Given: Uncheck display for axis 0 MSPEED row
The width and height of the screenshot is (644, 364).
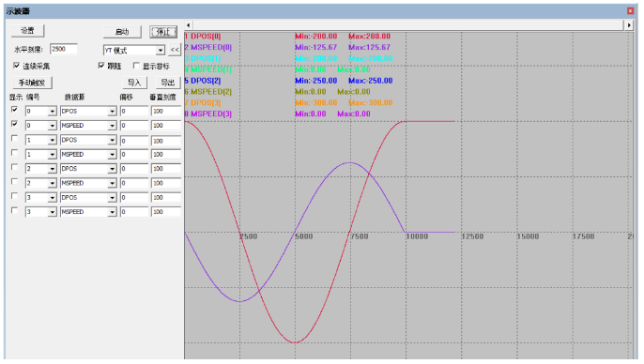Looking at the screenshot, I should 14,124.
